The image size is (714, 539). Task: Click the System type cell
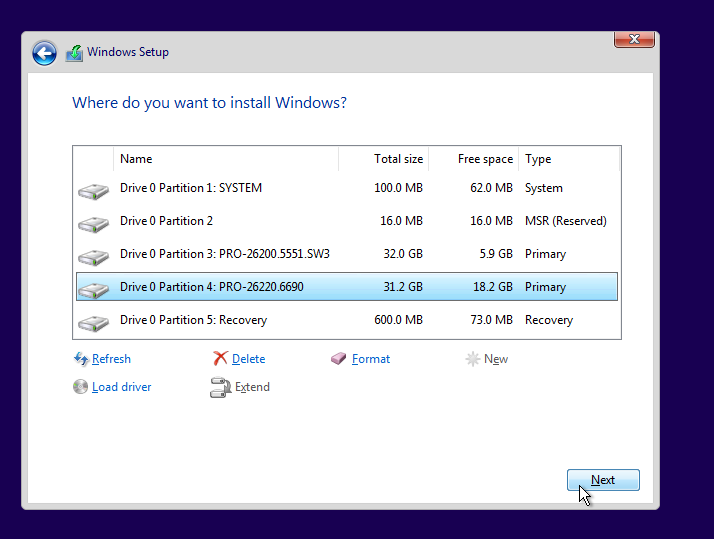(x=544, y=188)
